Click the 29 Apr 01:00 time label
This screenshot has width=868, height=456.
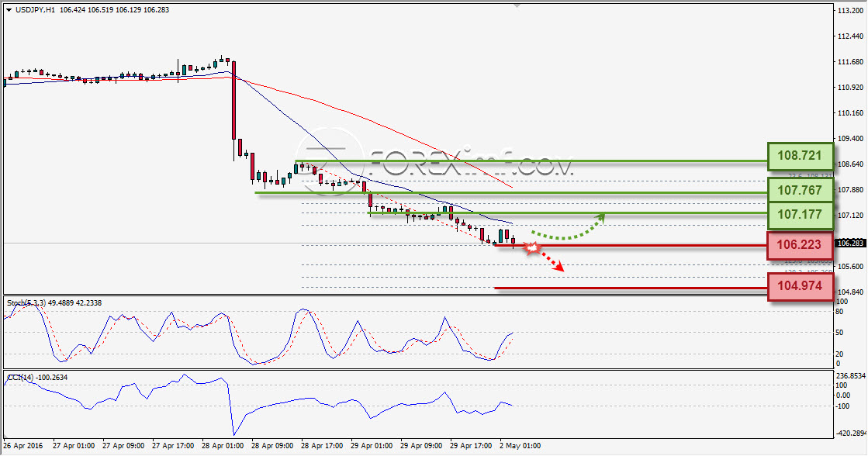(372, 445)
